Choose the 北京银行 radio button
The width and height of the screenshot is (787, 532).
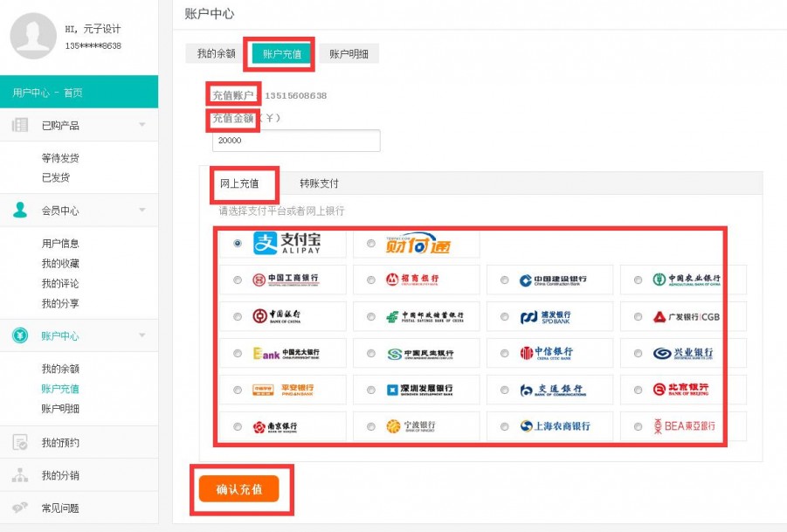(638, 390)
